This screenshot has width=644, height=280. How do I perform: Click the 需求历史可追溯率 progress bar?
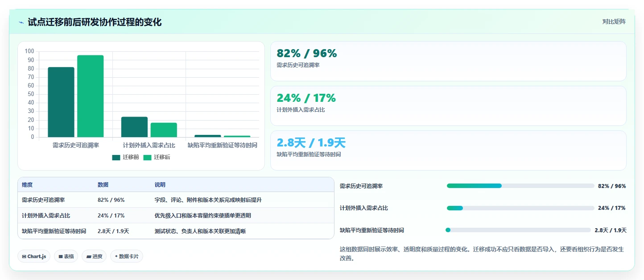tap(520, 186)
